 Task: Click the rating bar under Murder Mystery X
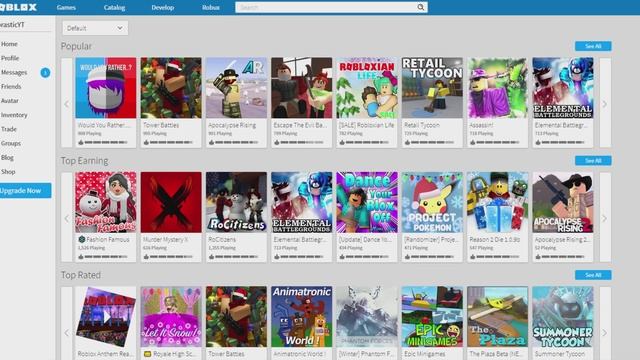(171, 257)
